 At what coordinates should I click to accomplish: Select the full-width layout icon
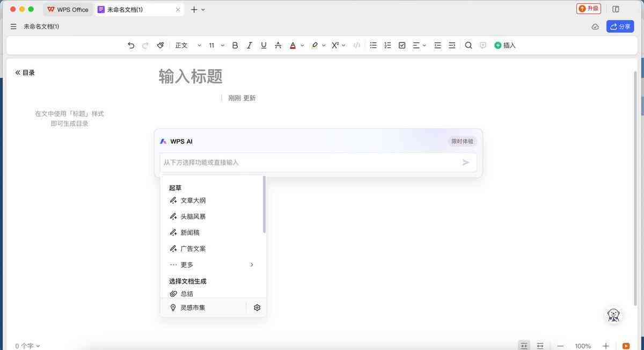pyautogui.click(x=540, y=346)
